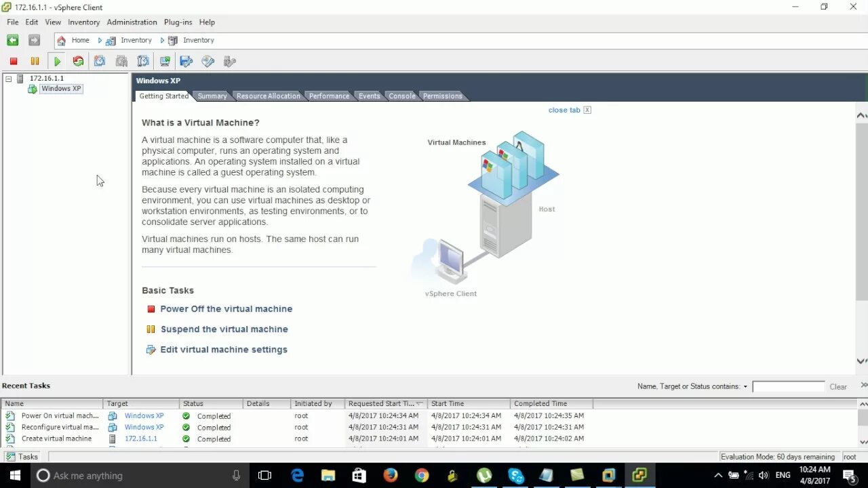Open the Home breadcrumb dropdown arrow
The width and height of the screenshot is (868, 488).
tap(100, 41)
